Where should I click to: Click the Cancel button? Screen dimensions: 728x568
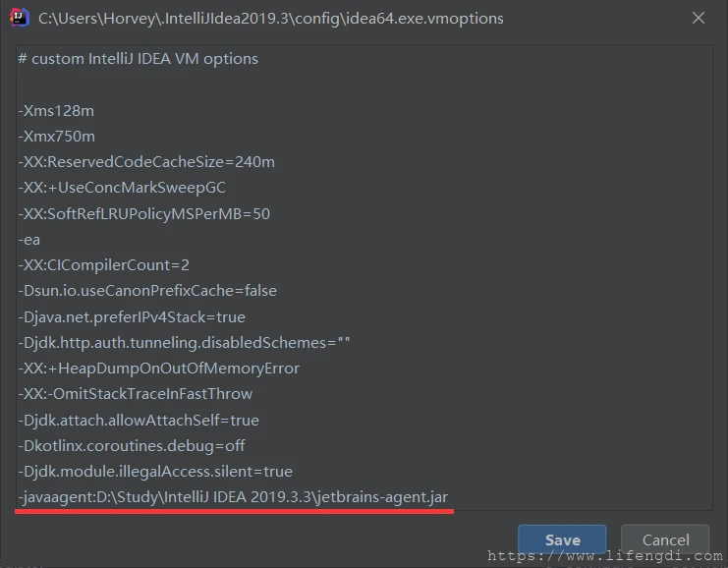coord(665,540)
